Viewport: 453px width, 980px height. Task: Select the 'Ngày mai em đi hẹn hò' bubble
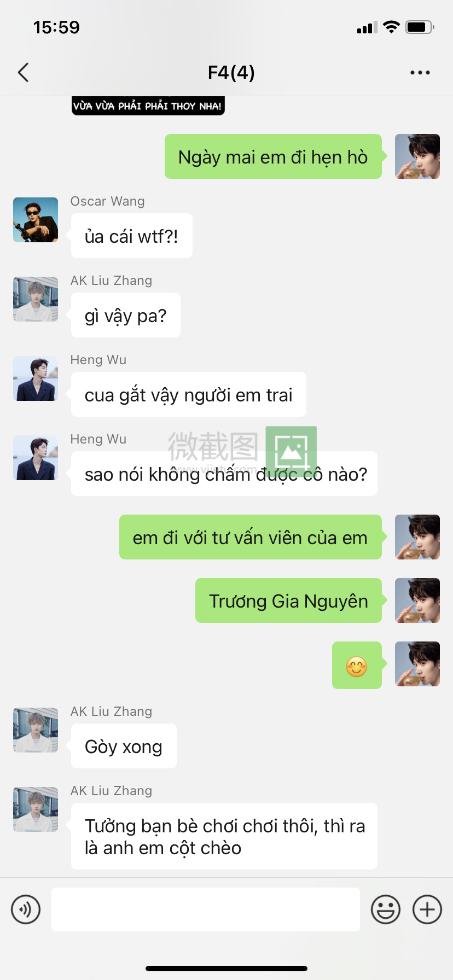pyautogui.click(x=273, y=156)
